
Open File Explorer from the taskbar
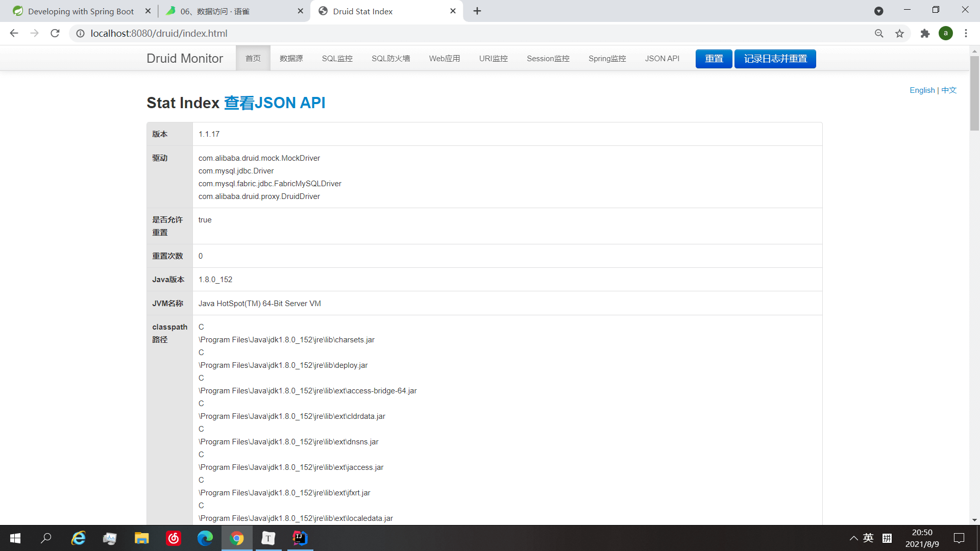pos(141,538)
